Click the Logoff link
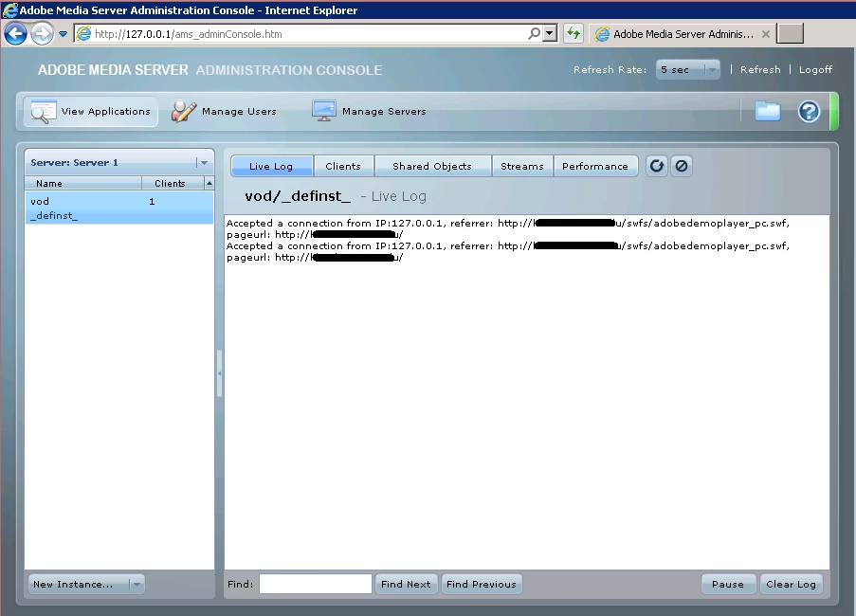856x616 pixels. click(x=815, y=70)
